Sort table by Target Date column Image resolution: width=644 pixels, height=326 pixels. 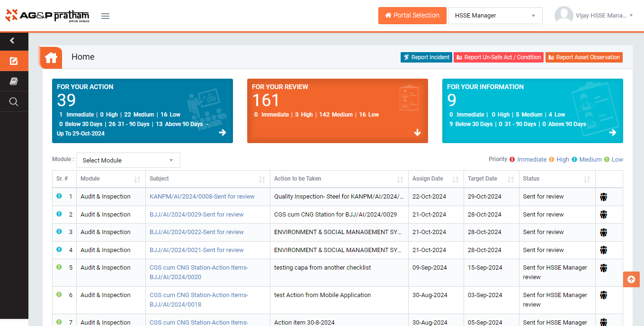click(510, 179)
